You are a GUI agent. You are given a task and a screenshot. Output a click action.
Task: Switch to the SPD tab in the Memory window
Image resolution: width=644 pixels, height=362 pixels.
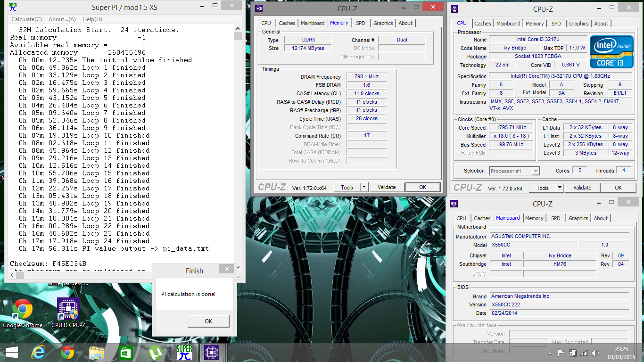click(361, 23)
